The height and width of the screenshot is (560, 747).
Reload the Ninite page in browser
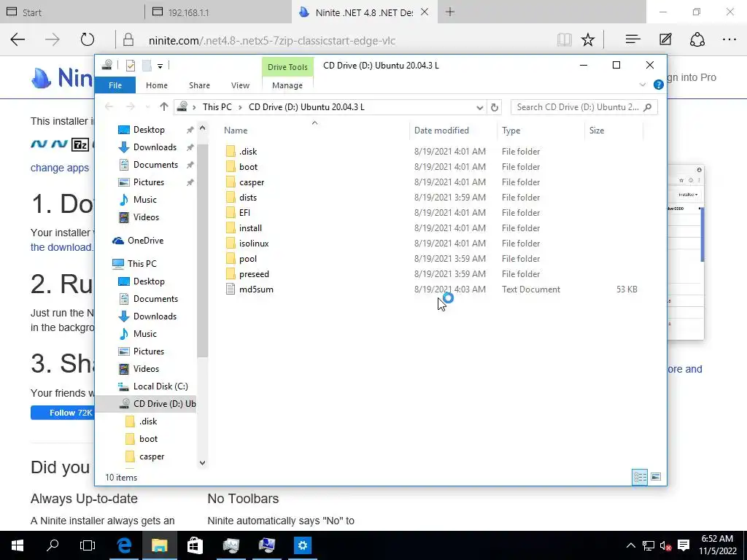[x=88, y=39]
